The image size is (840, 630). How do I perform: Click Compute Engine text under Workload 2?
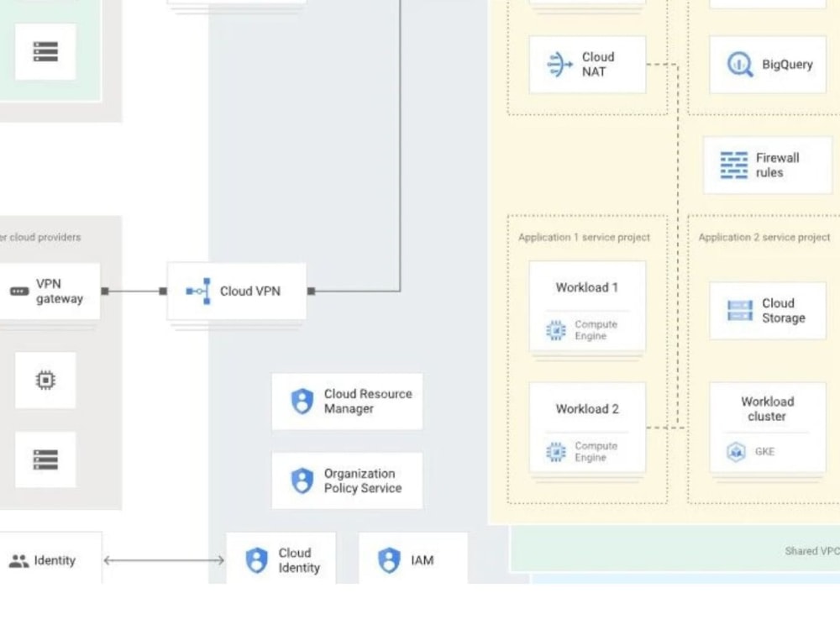(596, 452)
